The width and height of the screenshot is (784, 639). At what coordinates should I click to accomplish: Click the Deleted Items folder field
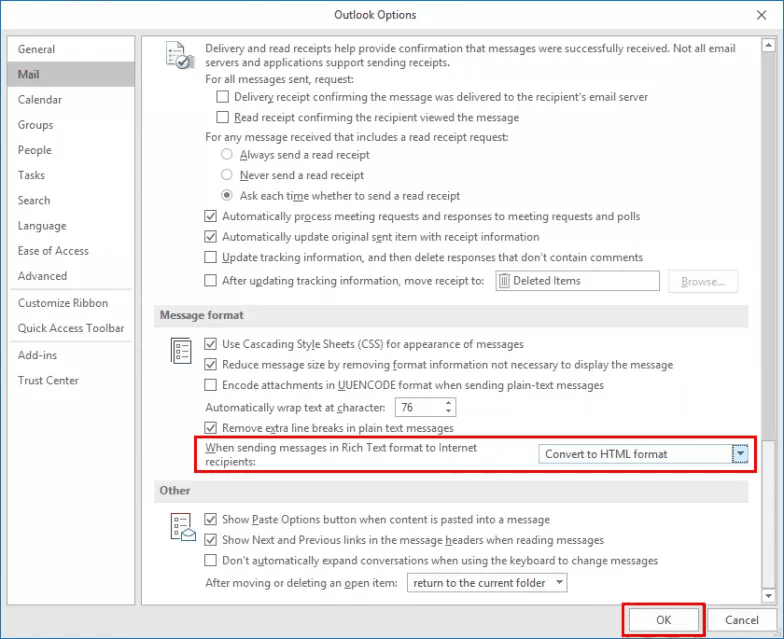[578, 281]
